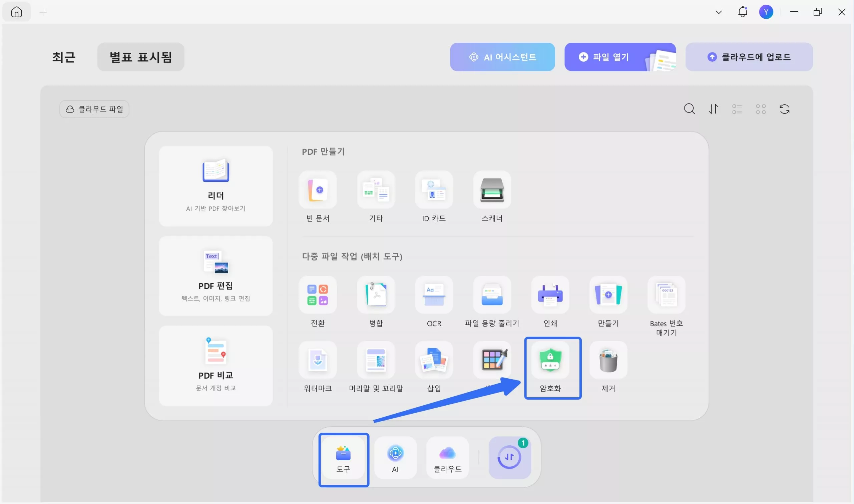Launch the 스캐너 scanner option
The image size is (854, 504).
click(492, 190)
